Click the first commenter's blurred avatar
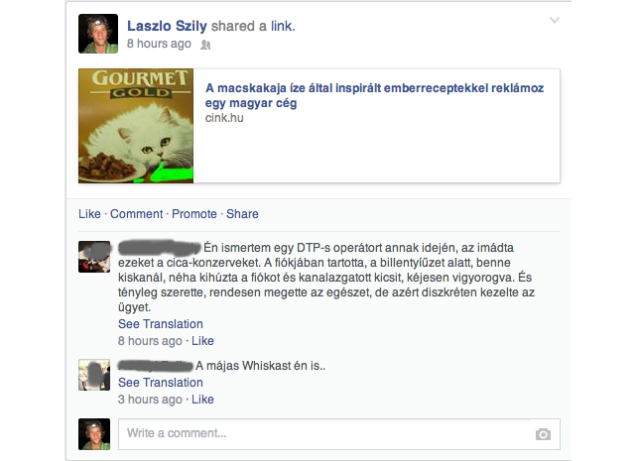 [x=94, y=257]
